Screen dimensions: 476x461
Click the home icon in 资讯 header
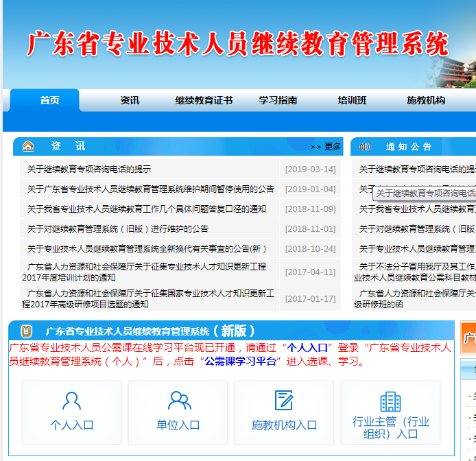[x=28, y=146]
